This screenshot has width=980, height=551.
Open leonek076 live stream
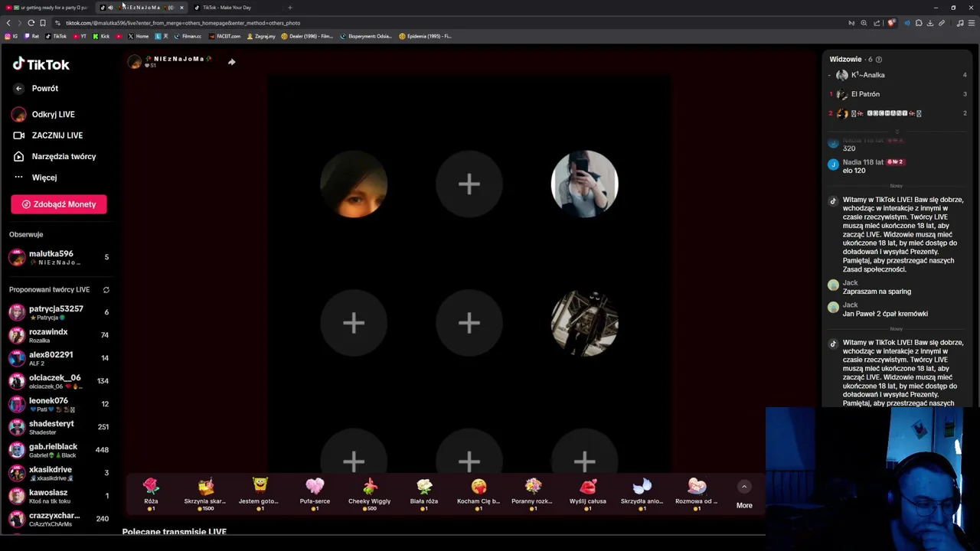[x=57, y=404]
